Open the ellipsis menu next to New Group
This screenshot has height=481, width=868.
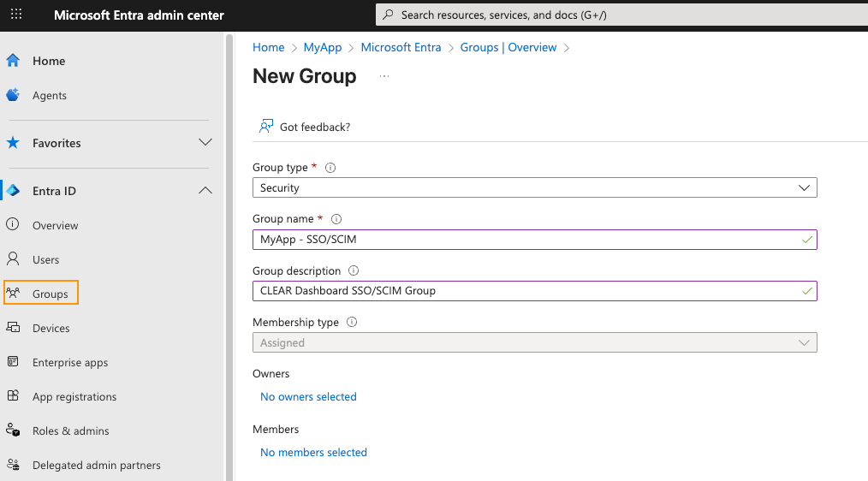[x=384, y=76]
